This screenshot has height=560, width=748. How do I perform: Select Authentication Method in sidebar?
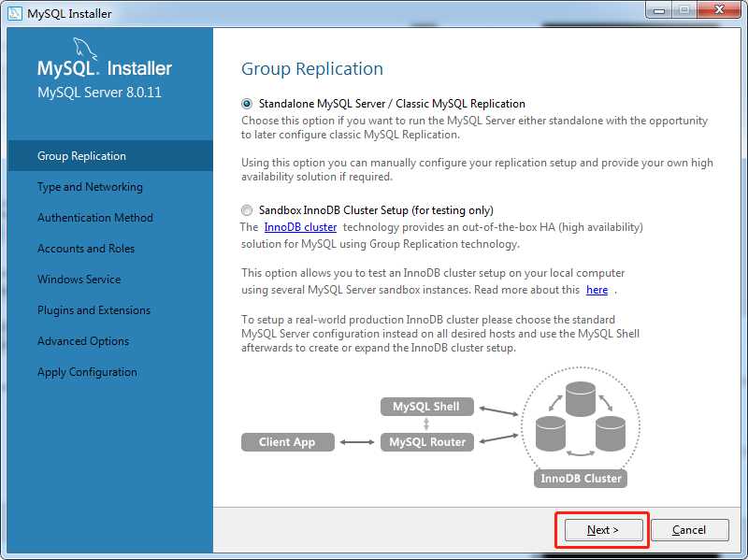tap(95, 218)
